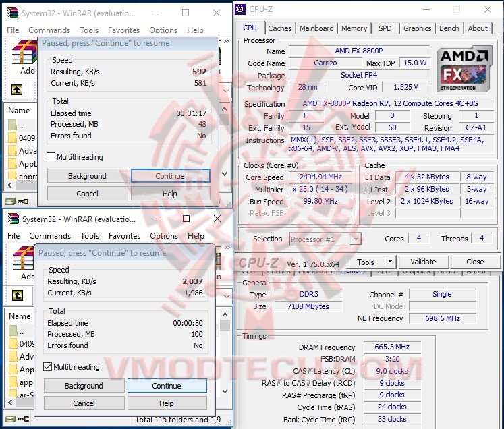The width and height of the screenshot is (504, 429).
Task: Click drive icon in top WinRAR status bar
Action: [x=10, y=202]
